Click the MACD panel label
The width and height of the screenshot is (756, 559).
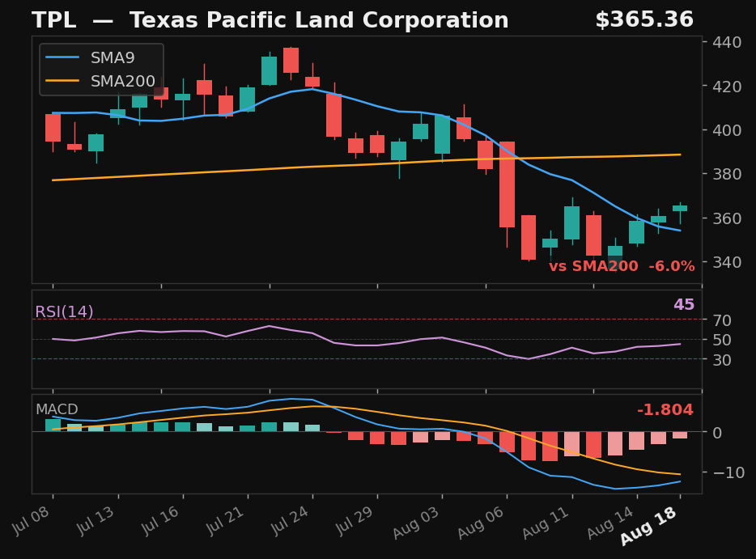coord(57,409)
